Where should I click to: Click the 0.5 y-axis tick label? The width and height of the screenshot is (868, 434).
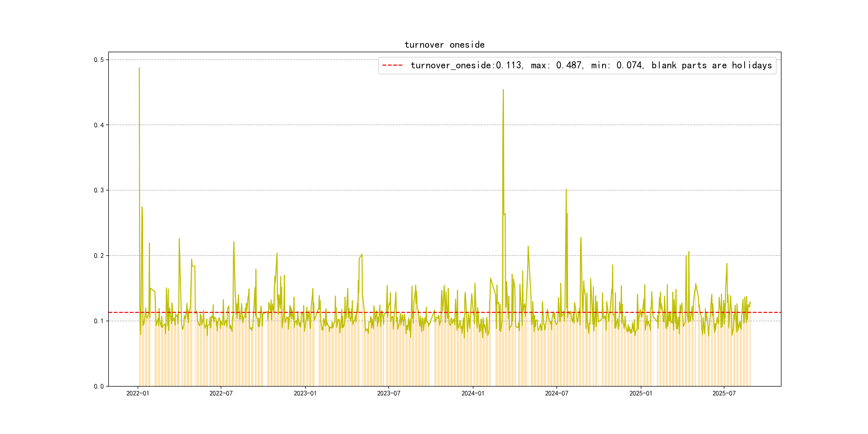pos(99,60)
